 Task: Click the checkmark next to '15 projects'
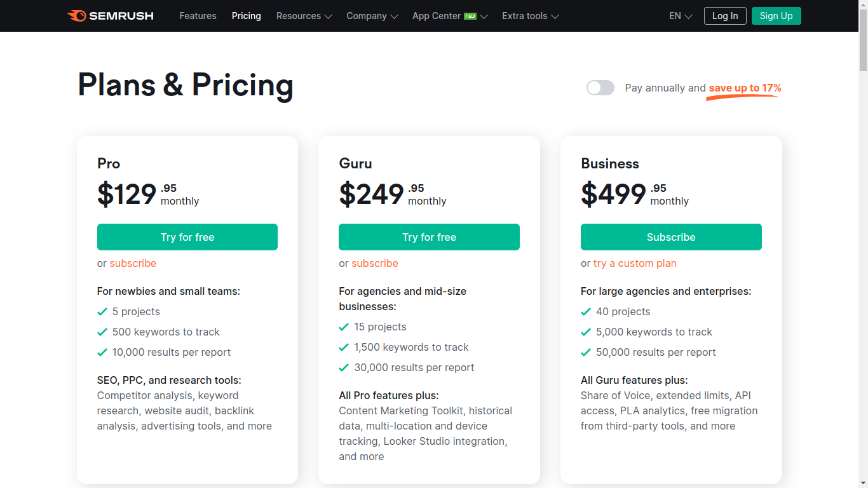pyautogui.click(x=344, y=327)
